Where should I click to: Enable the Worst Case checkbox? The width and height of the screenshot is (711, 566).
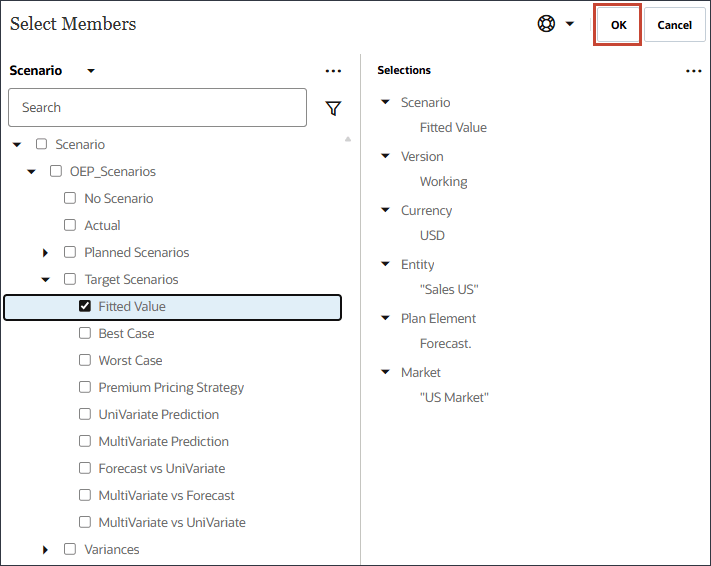pyautogui.click(x=85, y=361)
